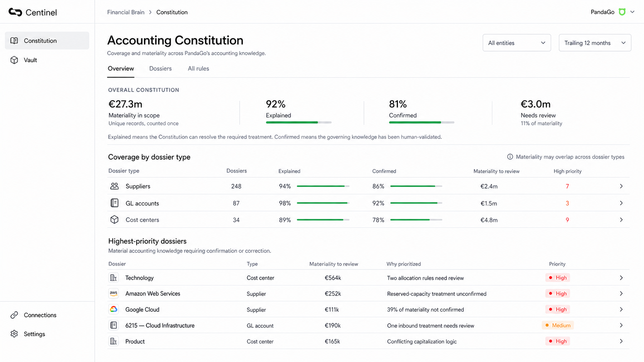Click the GL accounts dossier type label
This screenshot has width=644, height=362.
click(x=142, y=203)
